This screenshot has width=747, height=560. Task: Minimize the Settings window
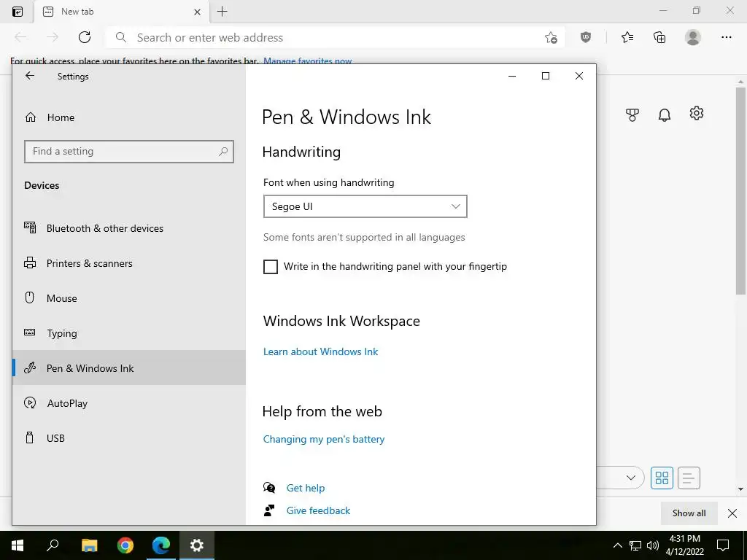click(x=512, y=76)
